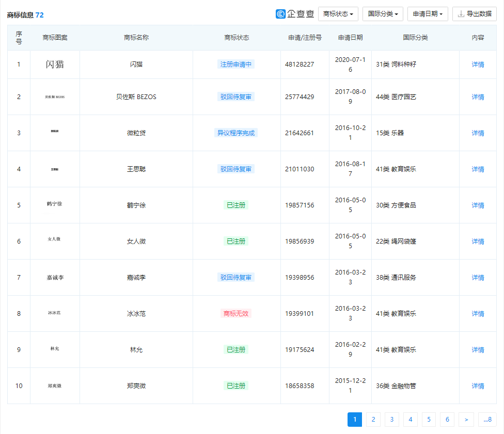Click classification 36类 金融物管
The width and height of the screenshot is (504, 434).
[x=396, y=386]
